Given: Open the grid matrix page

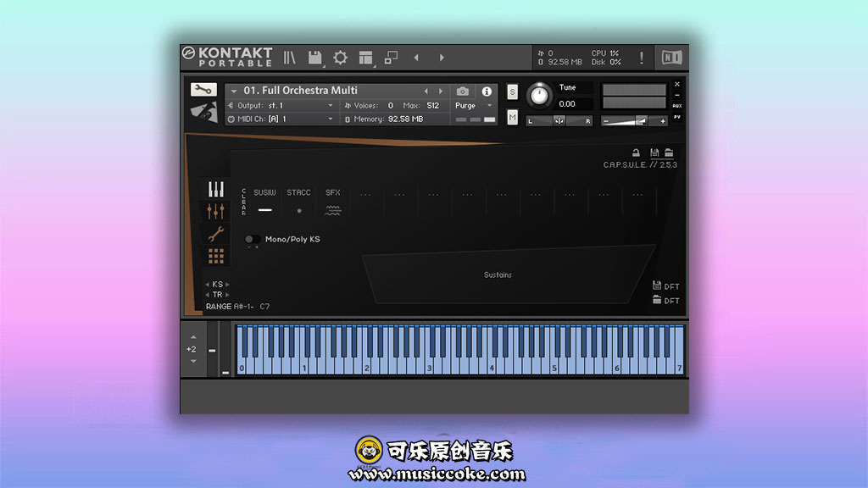Looking at the screenshot, I should tap(216, 256).
